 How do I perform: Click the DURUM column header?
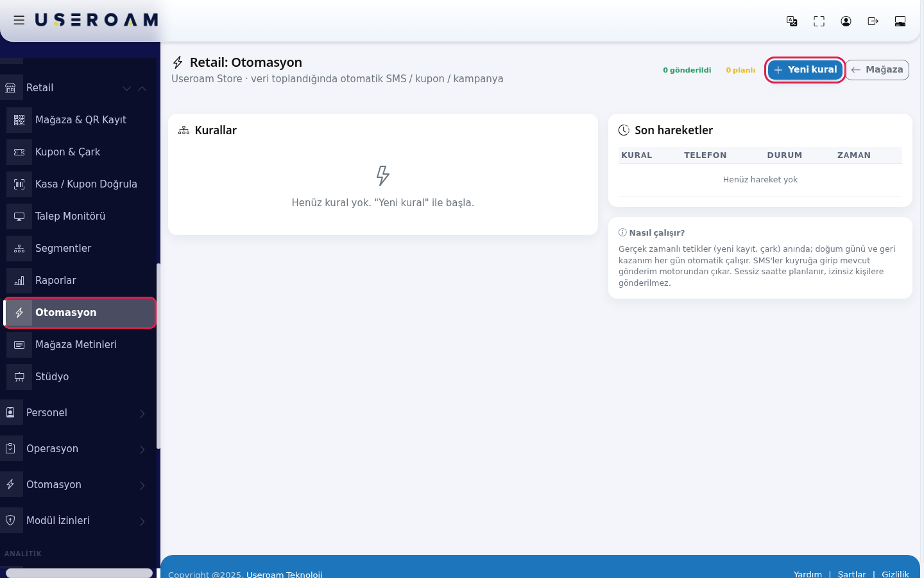785,155
